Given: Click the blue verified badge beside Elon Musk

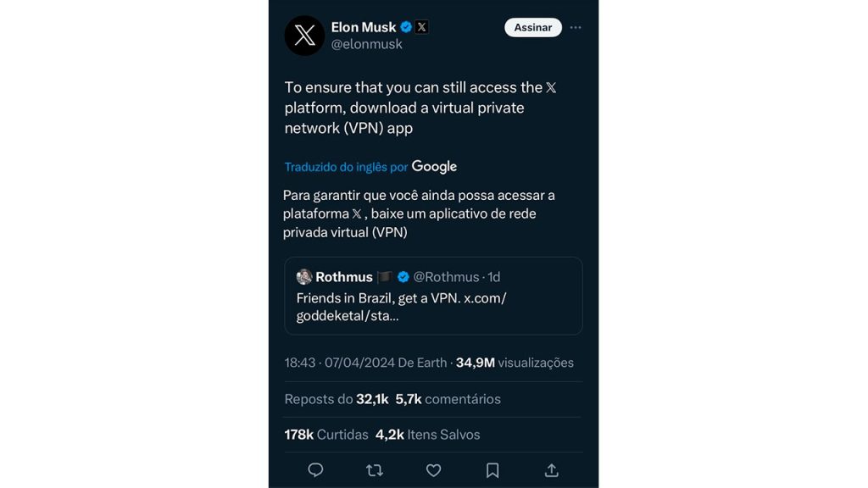Looking at the screenshot, I should click(x=406, y=27).
